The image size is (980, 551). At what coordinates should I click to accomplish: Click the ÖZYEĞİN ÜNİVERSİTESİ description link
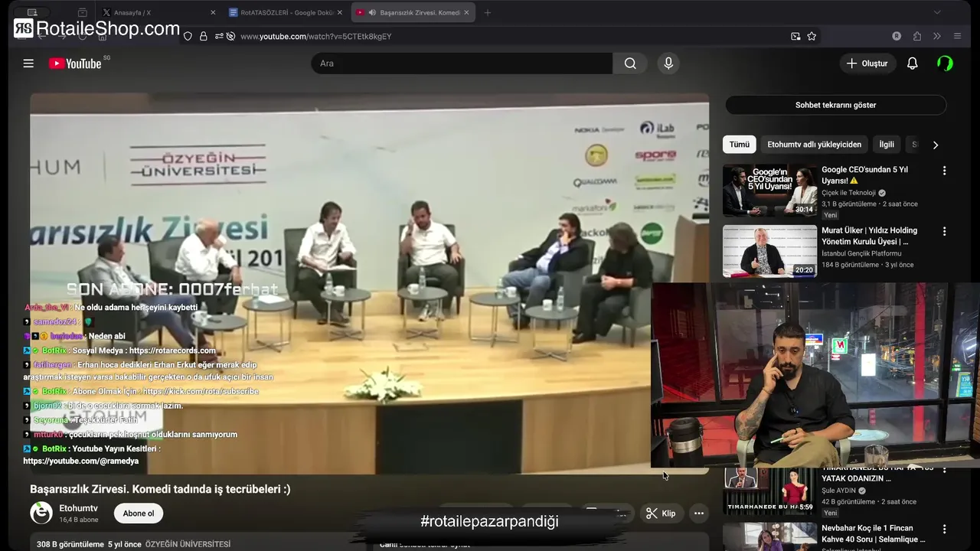click(x=188, y=544)
